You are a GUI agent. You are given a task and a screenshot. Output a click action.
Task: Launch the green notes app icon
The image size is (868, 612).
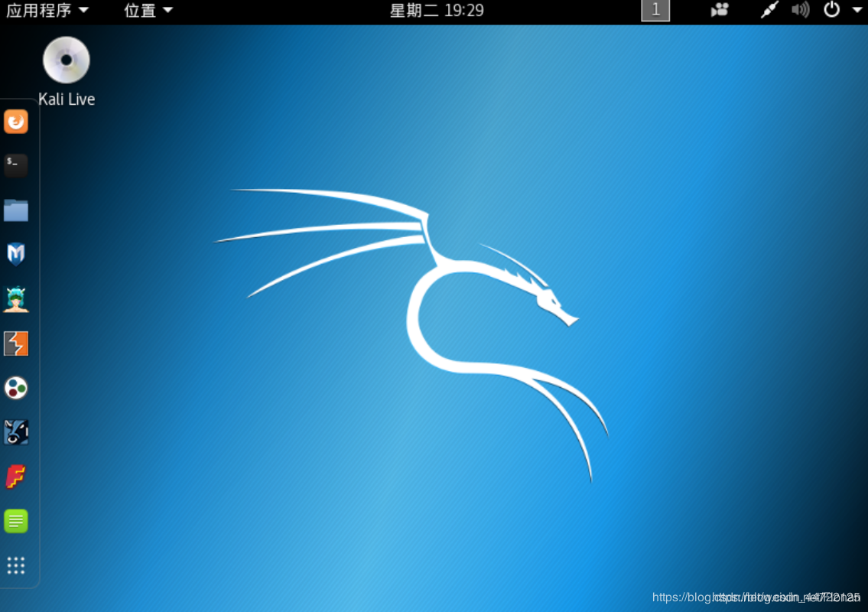coord(16,521)
